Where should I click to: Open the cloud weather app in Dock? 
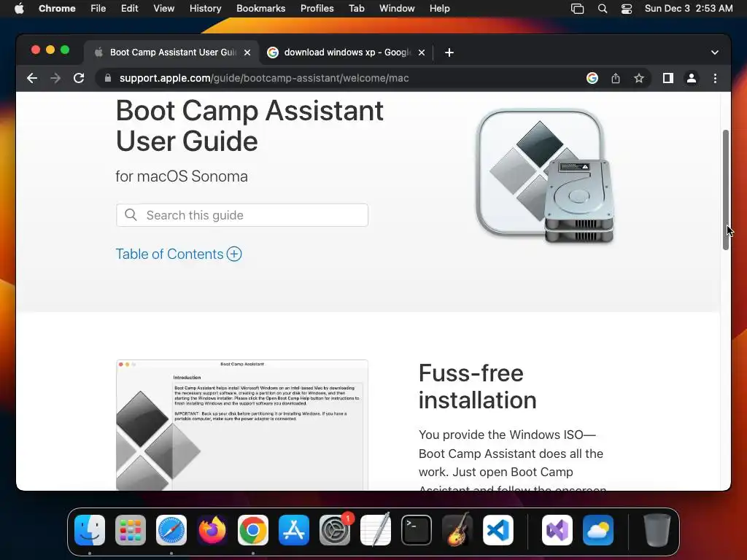point(598,530)
